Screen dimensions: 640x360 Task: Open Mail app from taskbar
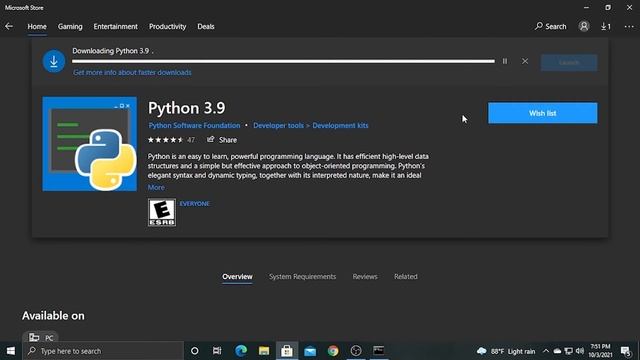pyautogui.click(x=310, y=351)
